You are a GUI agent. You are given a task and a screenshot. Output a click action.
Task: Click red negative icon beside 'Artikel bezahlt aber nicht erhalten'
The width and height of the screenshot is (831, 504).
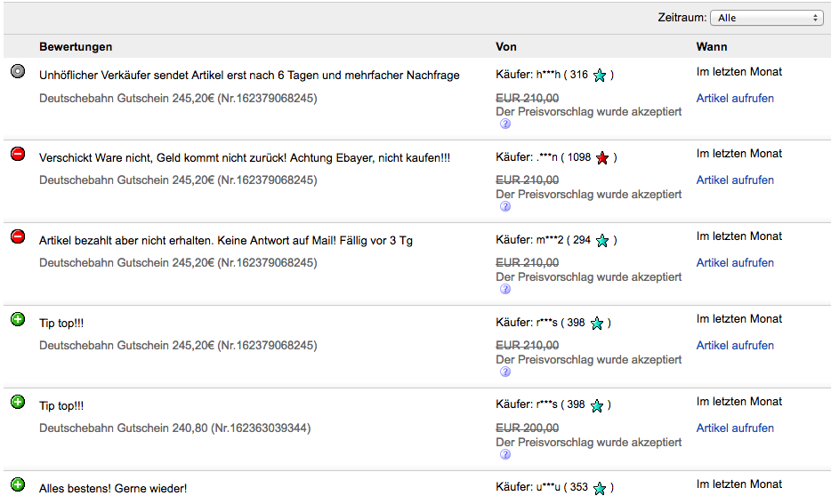pos(18,236)
